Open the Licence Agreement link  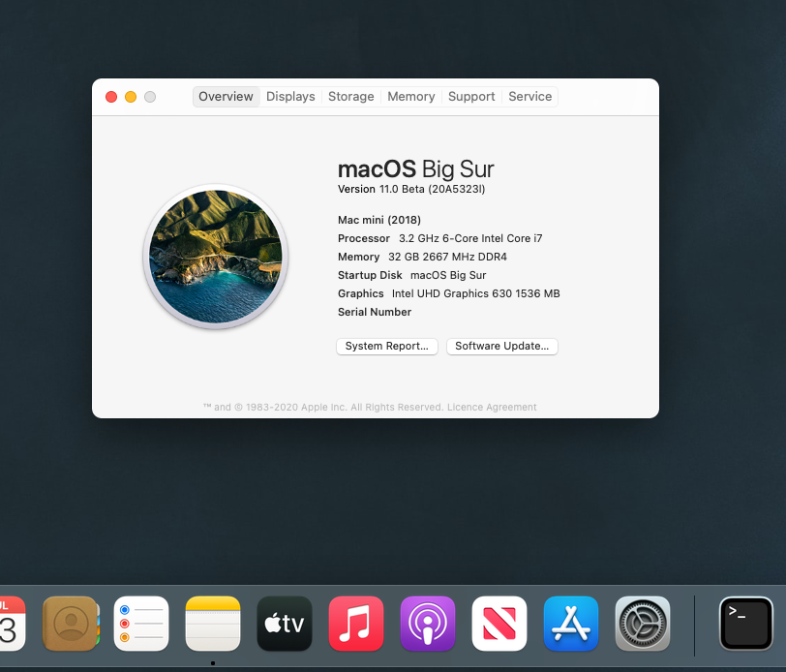(x=492, y=408)
